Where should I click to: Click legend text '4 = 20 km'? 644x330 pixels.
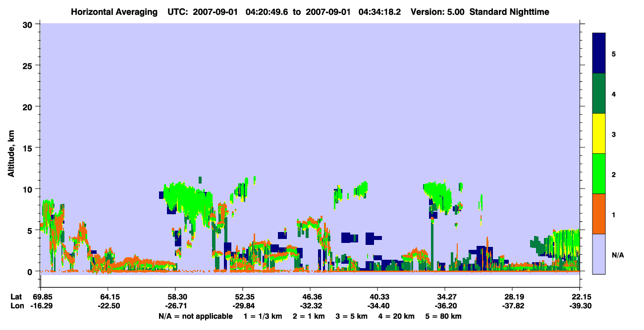click(396, 316)
